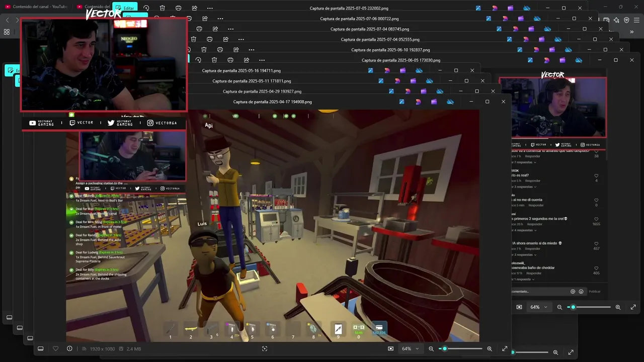
Task: Click OneDrive icon in 2025-07-05 232002 window
Action: point(526,8)
